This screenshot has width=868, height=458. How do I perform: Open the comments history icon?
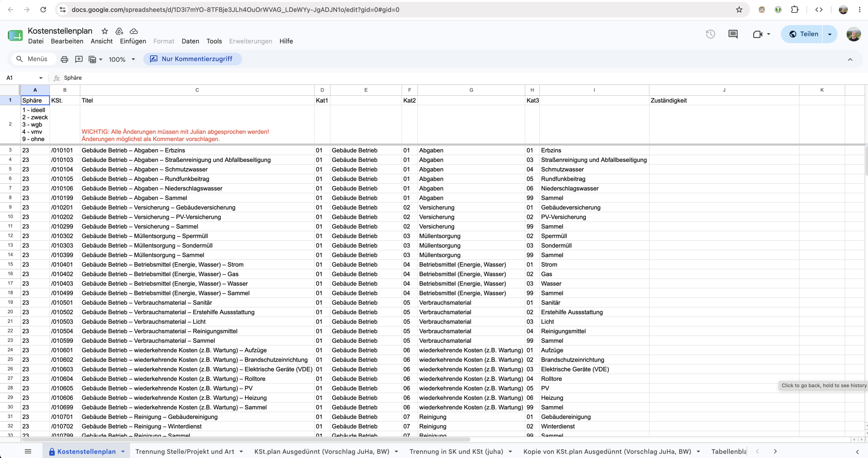[x=733, y=34]
